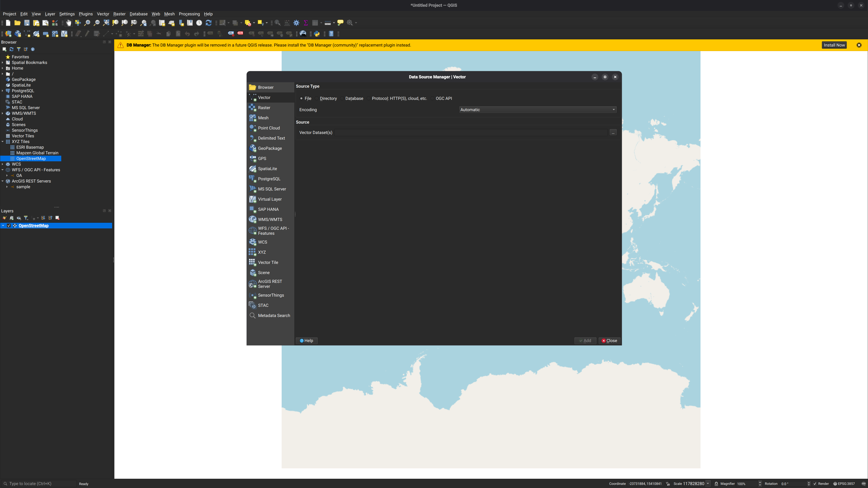Select the OGC API source type radio button
This screenshot has width=868, height=488.
pyautogui.click(x=433, y=98)
